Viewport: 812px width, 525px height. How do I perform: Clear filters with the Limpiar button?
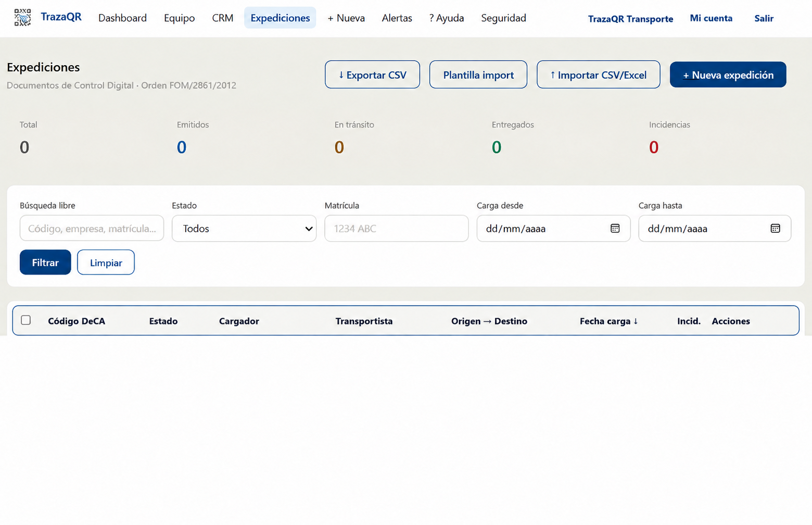tap(106, 262)
